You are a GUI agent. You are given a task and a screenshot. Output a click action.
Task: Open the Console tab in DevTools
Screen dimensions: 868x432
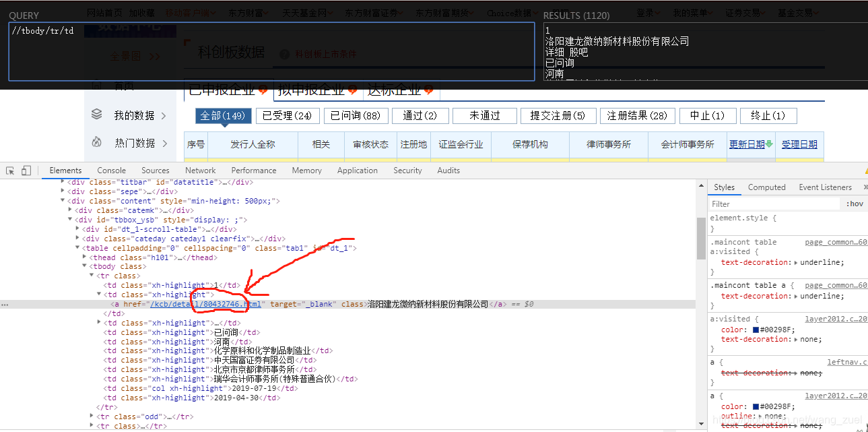pos(111,171)
